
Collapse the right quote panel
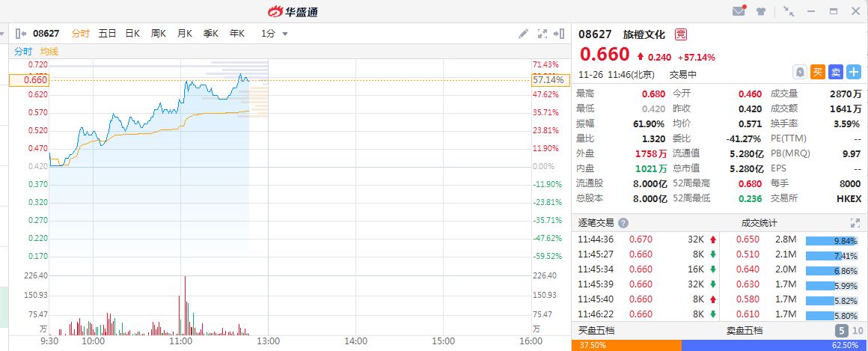[x=560, y=34]
